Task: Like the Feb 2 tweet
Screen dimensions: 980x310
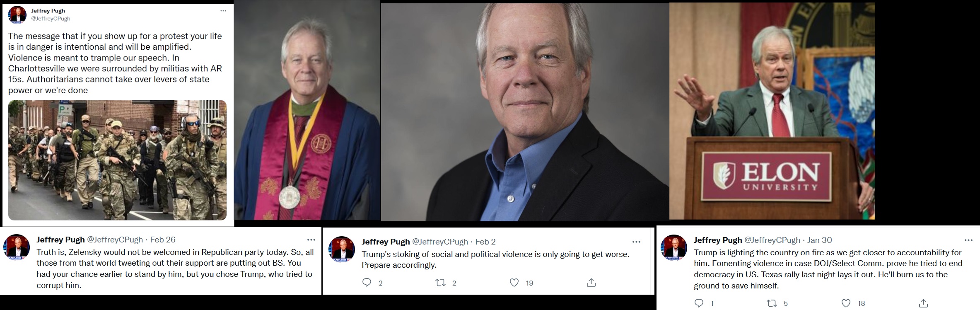Action: point(514,283)
